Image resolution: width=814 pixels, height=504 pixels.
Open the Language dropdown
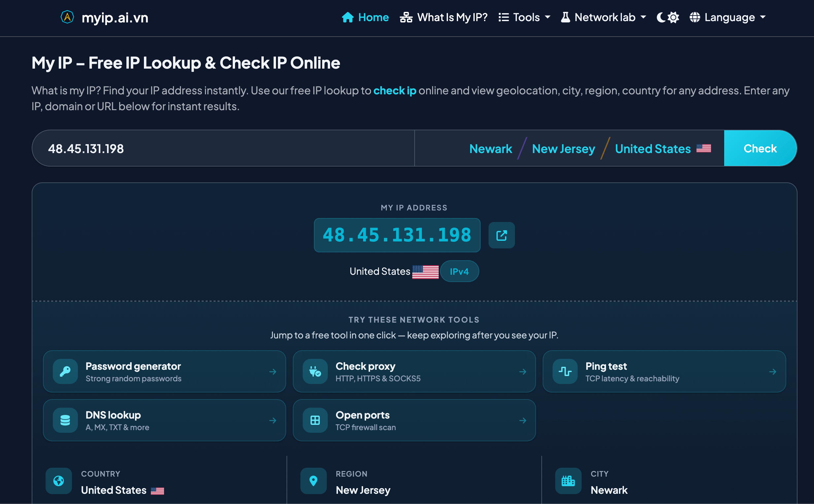728,17
